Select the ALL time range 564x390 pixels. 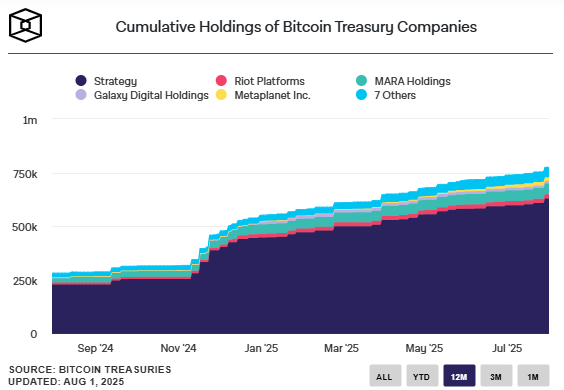point(385,376)
